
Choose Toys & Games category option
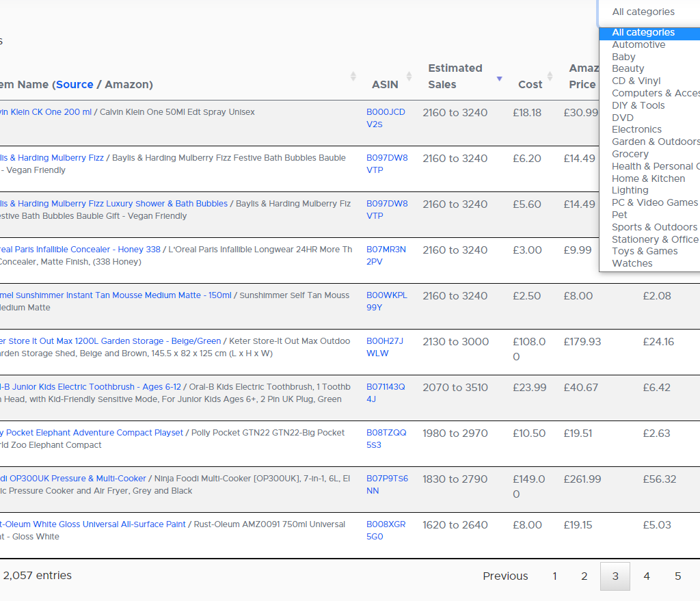click(x=645, y=251)
